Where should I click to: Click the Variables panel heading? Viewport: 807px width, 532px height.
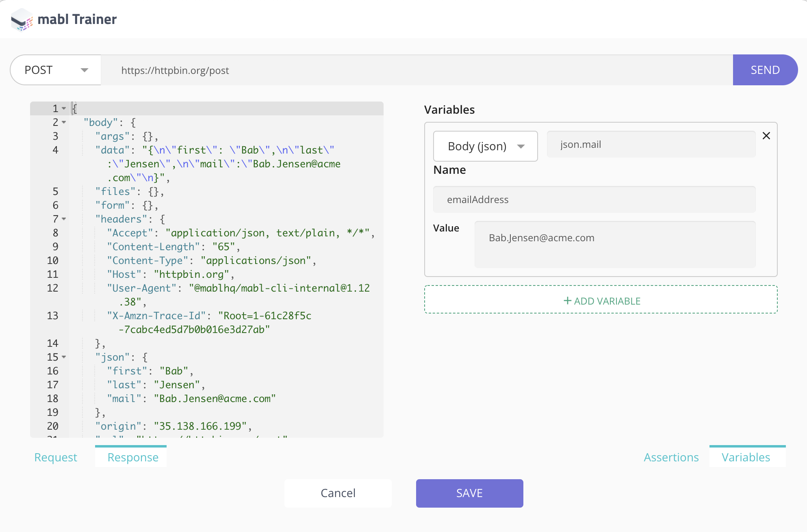(x=449, y=110)
